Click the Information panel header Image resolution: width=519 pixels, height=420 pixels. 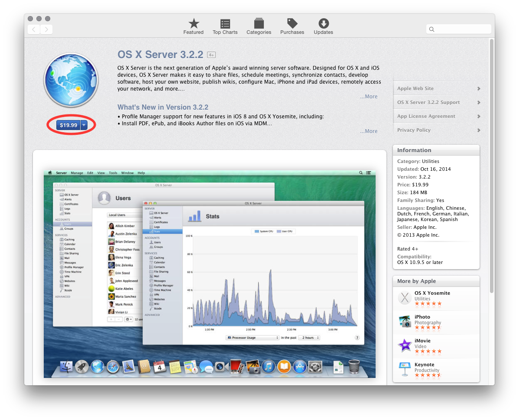pos(436,150)
